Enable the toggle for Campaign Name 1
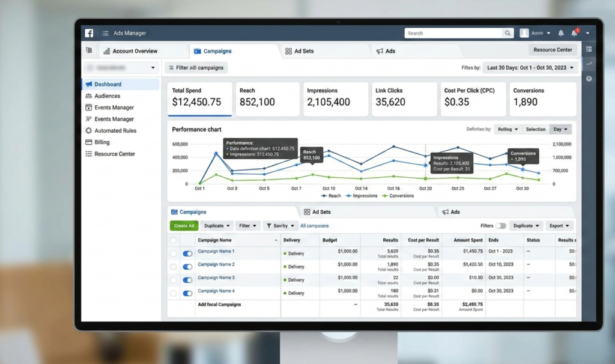615x364 pixels. pos(188,253)
